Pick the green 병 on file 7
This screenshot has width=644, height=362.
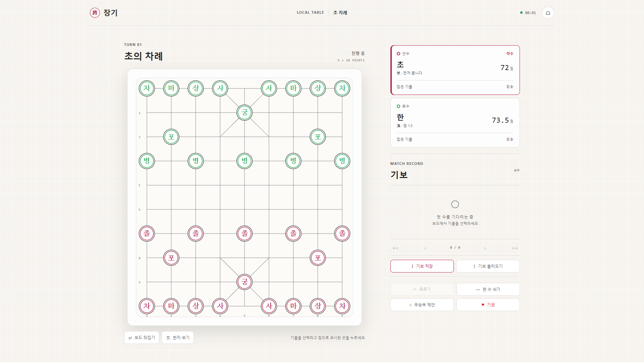(293, 161)
